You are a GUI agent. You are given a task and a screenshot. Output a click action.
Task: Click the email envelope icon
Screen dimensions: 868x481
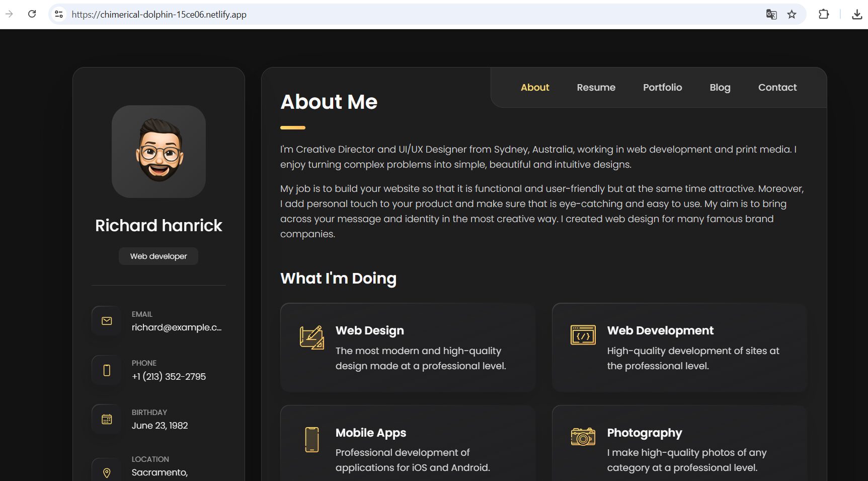tap(107, 321)
